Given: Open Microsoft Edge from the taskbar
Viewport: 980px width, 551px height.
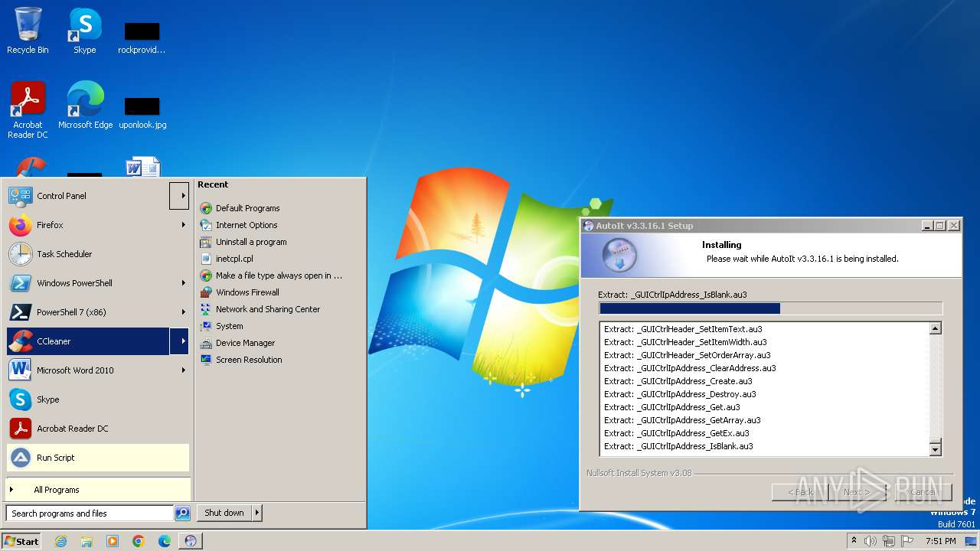Looking at the screenshot, I should [165, 541].
